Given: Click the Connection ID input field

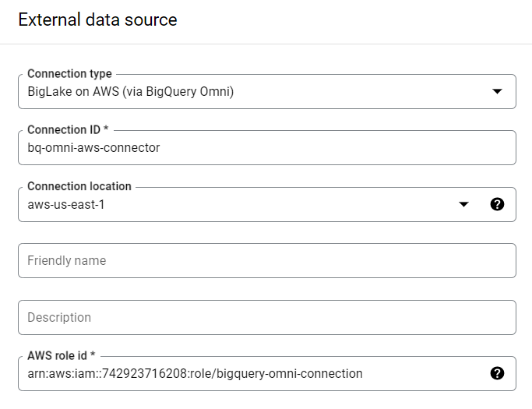Looking at the screenshot, I should click(x=267, y=148).
